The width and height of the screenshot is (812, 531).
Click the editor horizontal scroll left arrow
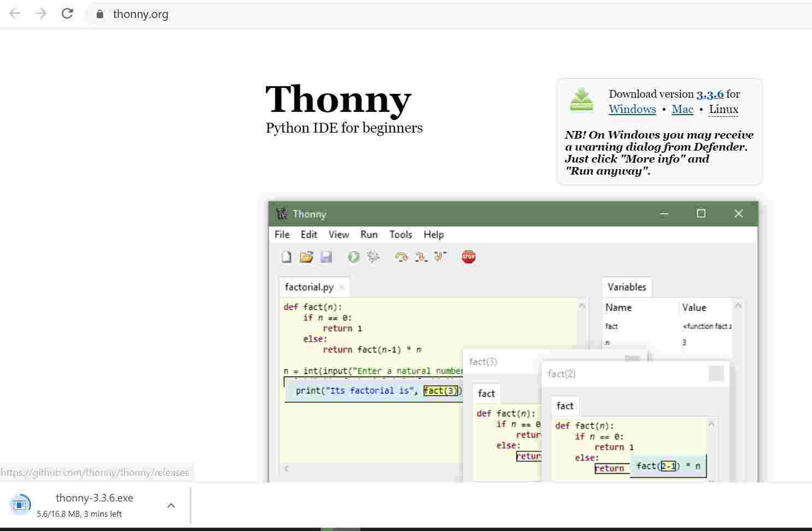[x=286, y=468]
